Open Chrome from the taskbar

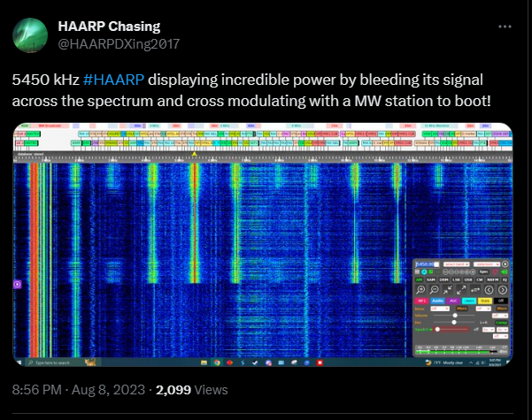pyautogui.click(x=217, y=363)
